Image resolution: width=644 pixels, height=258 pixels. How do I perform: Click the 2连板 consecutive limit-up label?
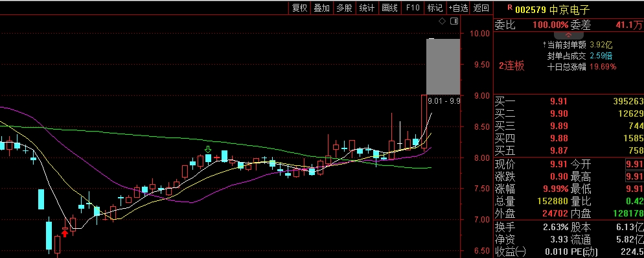point(512,66)
